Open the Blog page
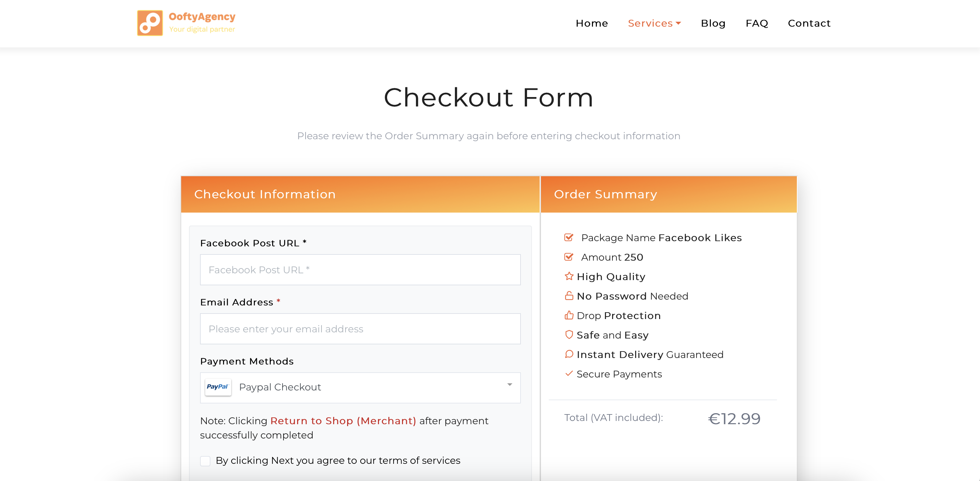Screen dimensions: 980x481 [713, 23]
